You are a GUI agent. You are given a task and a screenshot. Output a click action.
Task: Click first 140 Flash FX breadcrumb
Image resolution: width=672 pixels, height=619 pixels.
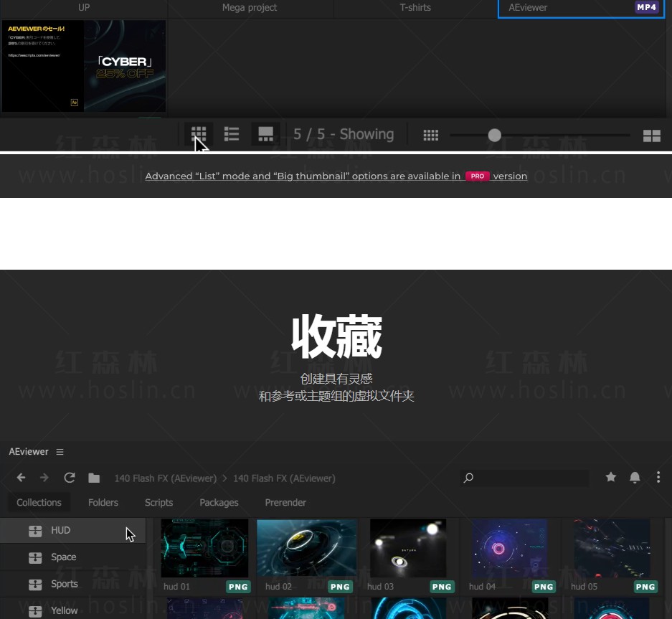[166, 478]
